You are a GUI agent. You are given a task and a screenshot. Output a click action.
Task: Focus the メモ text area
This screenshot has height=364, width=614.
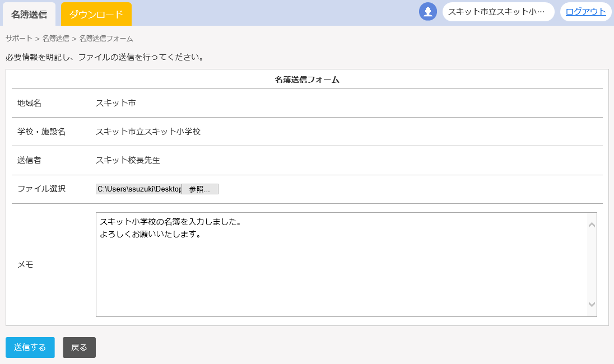point(341,264)
